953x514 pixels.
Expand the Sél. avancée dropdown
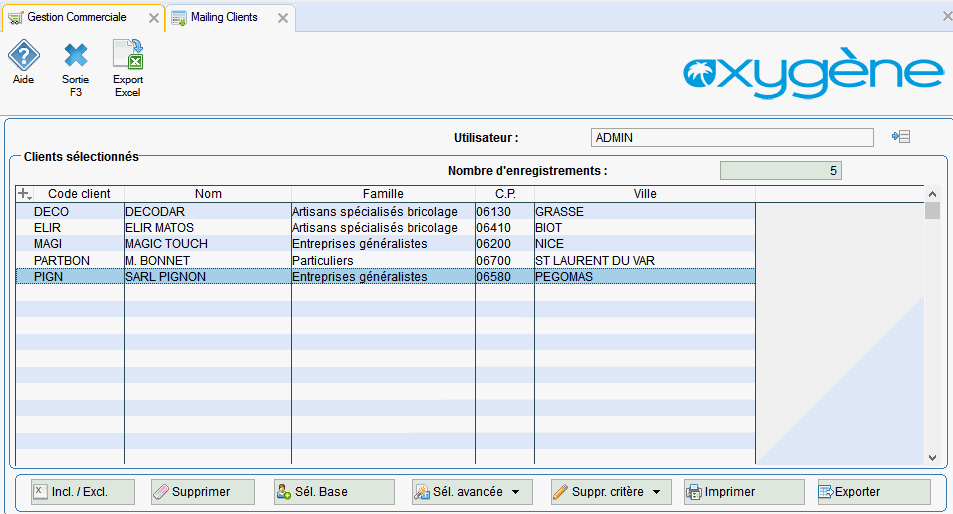[515, 492]
